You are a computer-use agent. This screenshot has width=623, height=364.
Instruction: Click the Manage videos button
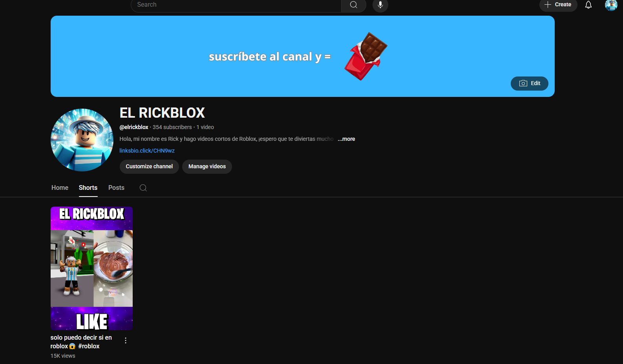207,166
